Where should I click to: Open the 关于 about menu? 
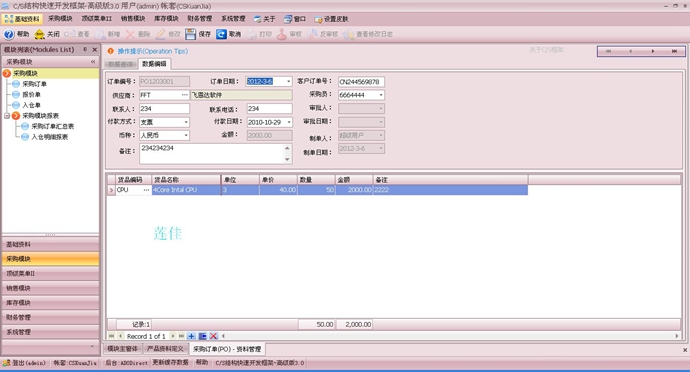coord(264,19)
